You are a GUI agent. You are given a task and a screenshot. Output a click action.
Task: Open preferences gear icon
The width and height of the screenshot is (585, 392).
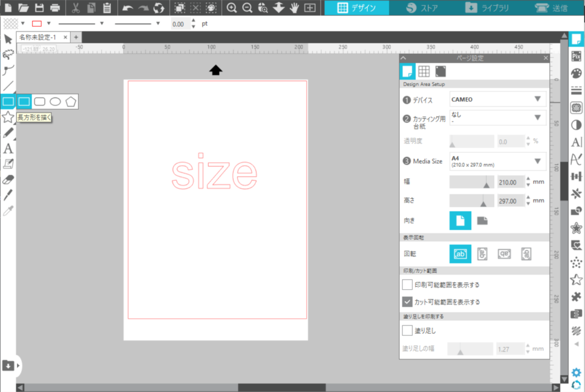[576, 372]
